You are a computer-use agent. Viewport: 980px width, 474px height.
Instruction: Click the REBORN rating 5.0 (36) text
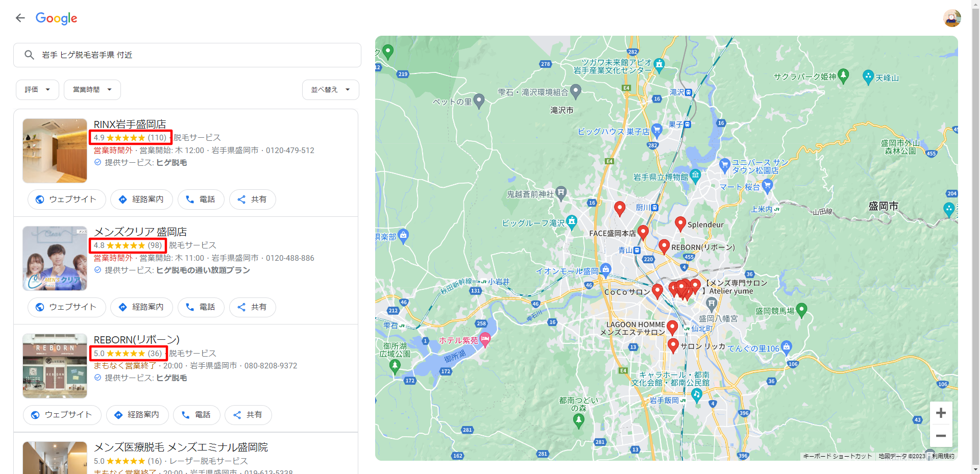pyautogui.click(x=128, y=353)
